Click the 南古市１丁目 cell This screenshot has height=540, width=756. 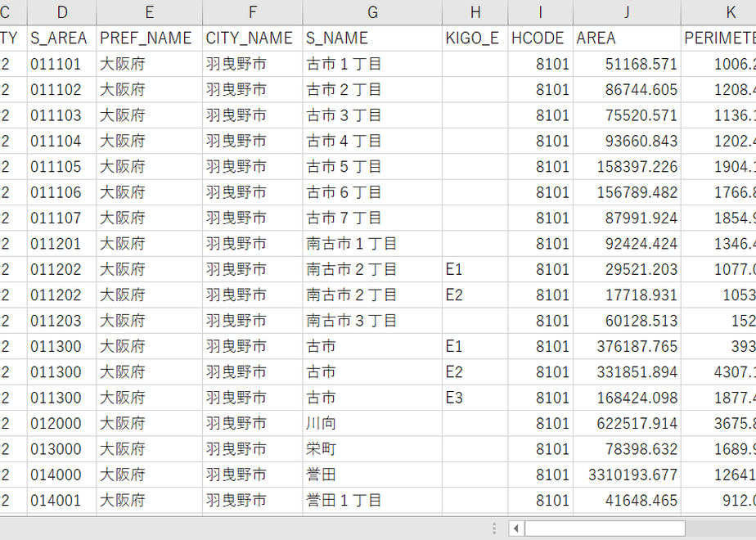(372, 244)
